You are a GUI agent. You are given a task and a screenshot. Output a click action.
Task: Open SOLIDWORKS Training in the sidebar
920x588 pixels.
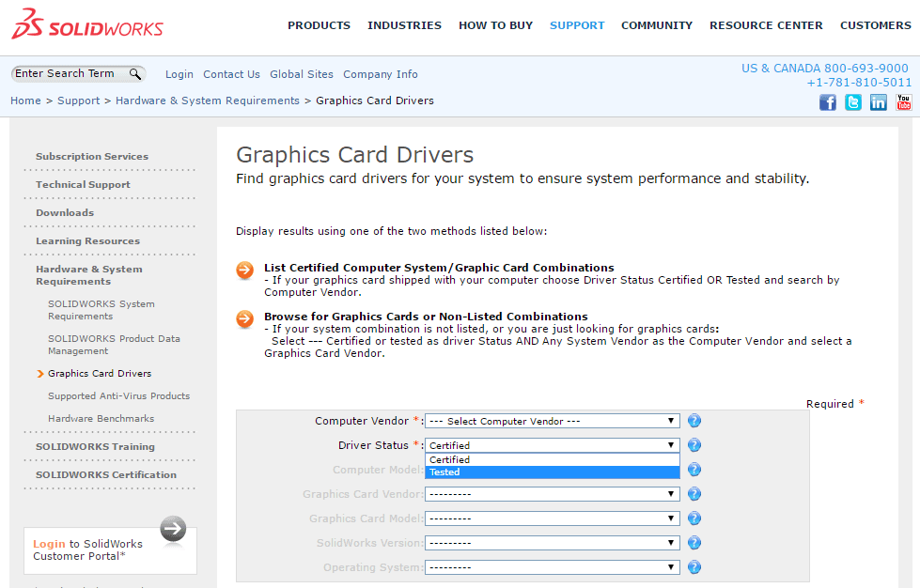(x=95, y=447)
